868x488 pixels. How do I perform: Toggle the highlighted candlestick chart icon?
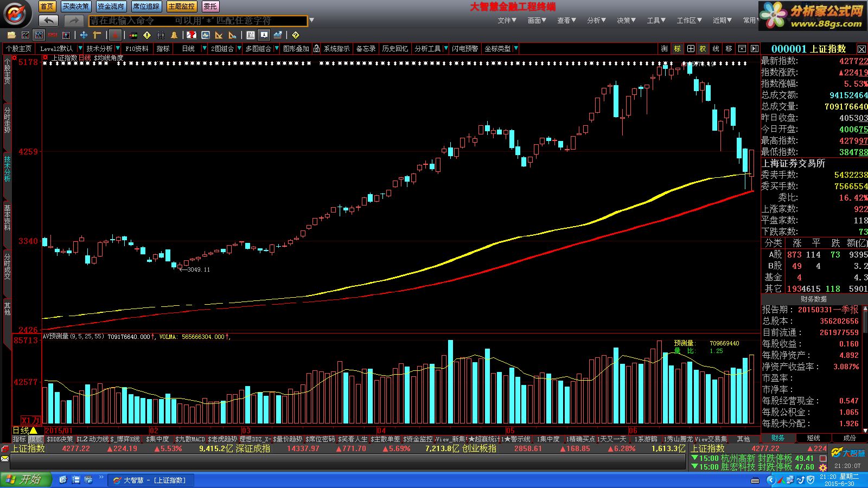tap(39, 35)
